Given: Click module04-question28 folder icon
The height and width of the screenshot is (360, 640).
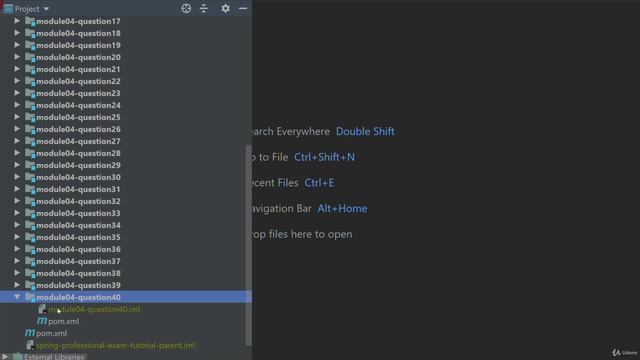Looking at the screenshot, I should click(30, 153).
